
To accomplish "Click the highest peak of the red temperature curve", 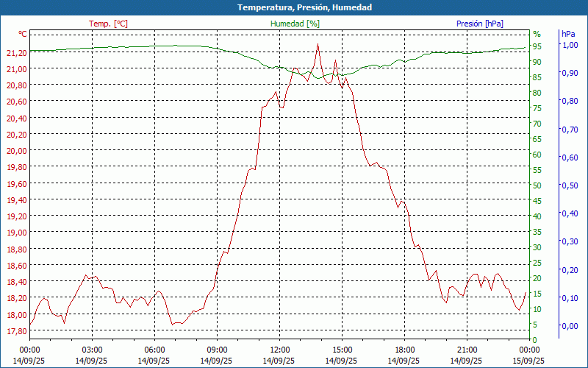I will [318, 44].
